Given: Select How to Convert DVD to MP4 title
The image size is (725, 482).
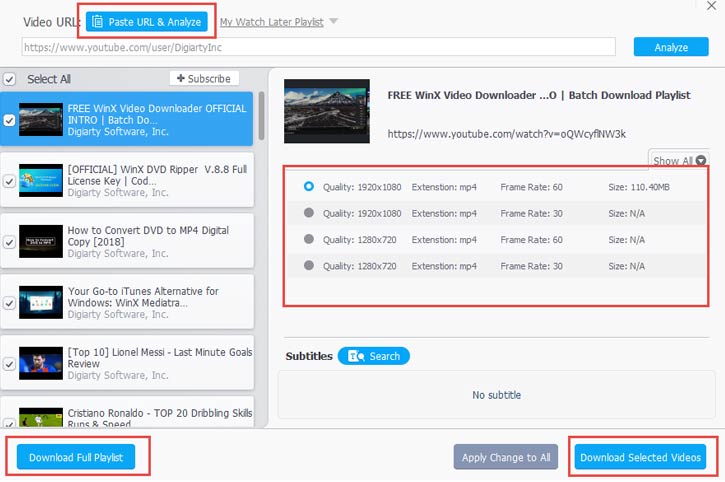Looking at the screenshot, I should point(148,236).
